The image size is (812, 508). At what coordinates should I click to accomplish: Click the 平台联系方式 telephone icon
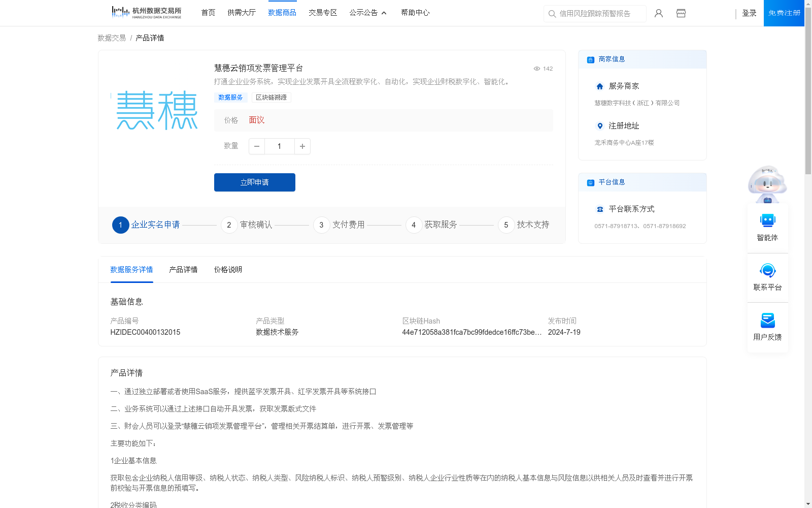(600, 209)
